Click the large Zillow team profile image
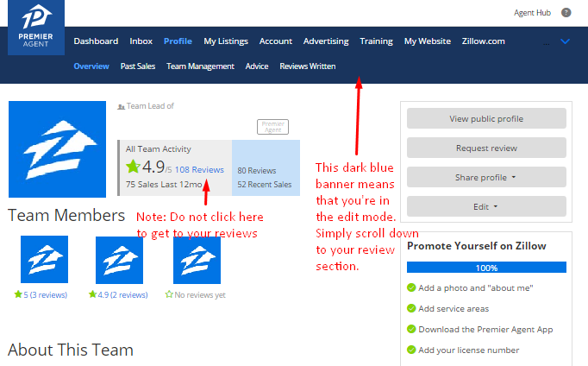Viewport: 588px width, 366px height. click(54, 149)
